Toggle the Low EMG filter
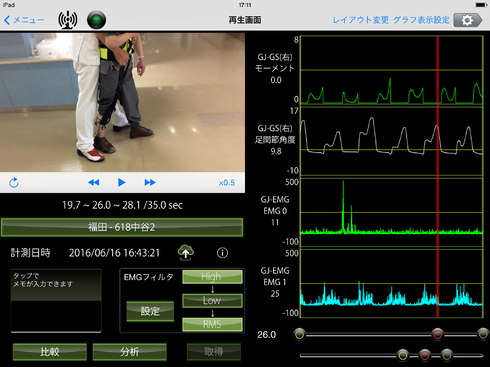This screenshot has height=367, width=490. [x=212, y=300]
